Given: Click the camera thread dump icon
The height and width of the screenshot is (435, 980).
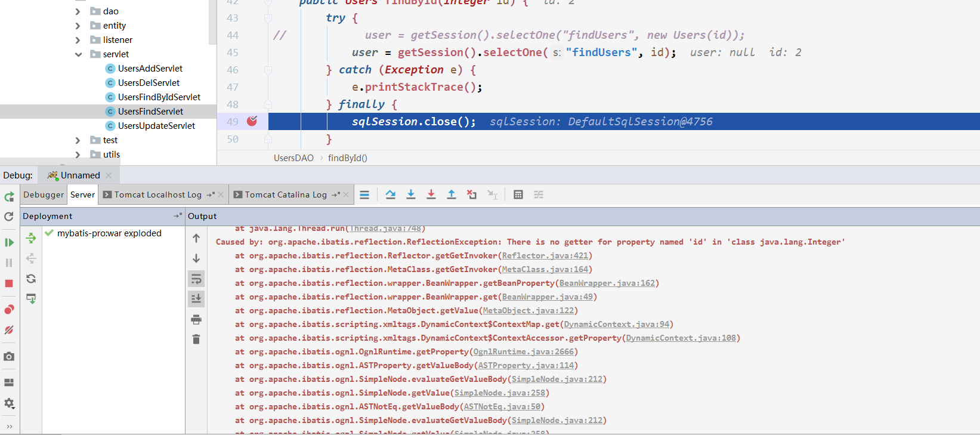Looking at the screenshot, I should point(9,356).
